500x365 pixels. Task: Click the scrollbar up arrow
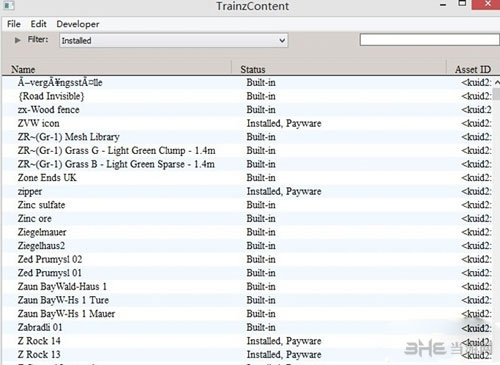(x=497, y=82)
